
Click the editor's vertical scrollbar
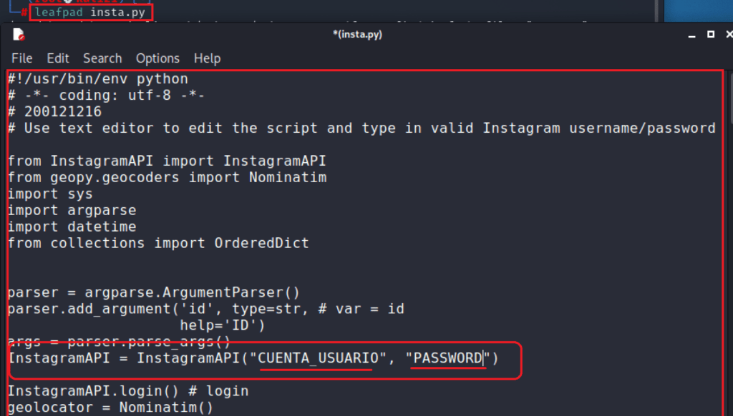coord(730,243)
